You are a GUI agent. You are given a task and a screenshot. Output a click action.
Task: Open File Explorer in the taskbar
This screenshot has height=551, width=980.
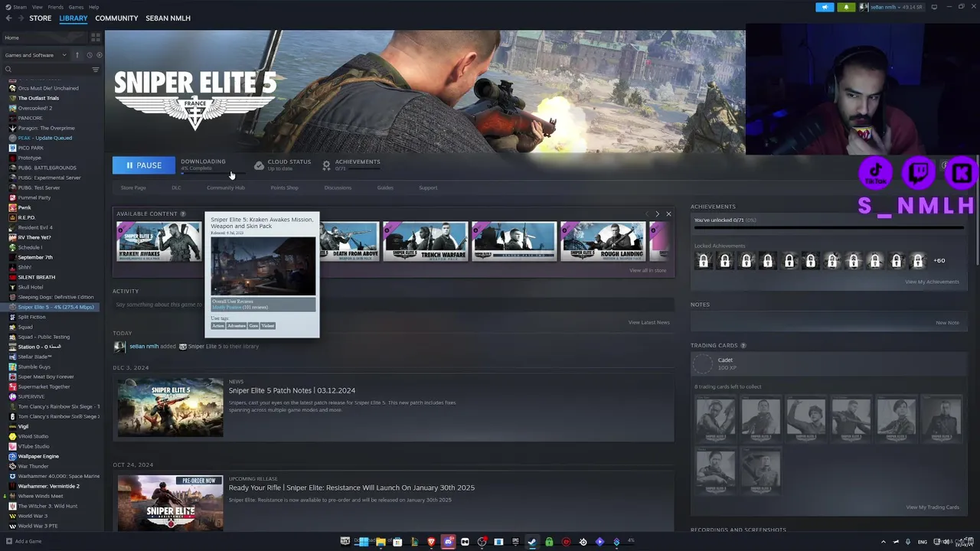click(x=381, y=542)
